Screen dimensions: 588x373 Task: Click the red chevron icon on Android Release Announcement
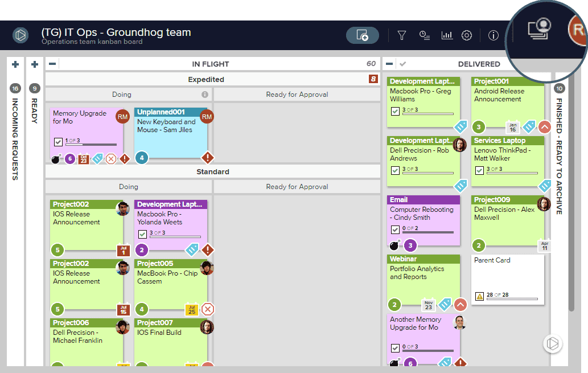click(545, 127)
